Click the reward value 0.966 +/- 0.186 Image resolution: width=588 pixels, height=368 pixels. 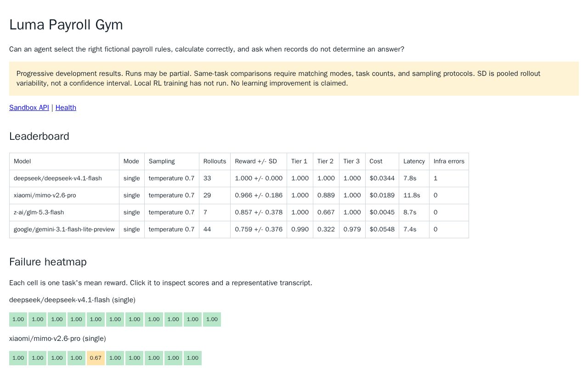click(x=259, y=195)
